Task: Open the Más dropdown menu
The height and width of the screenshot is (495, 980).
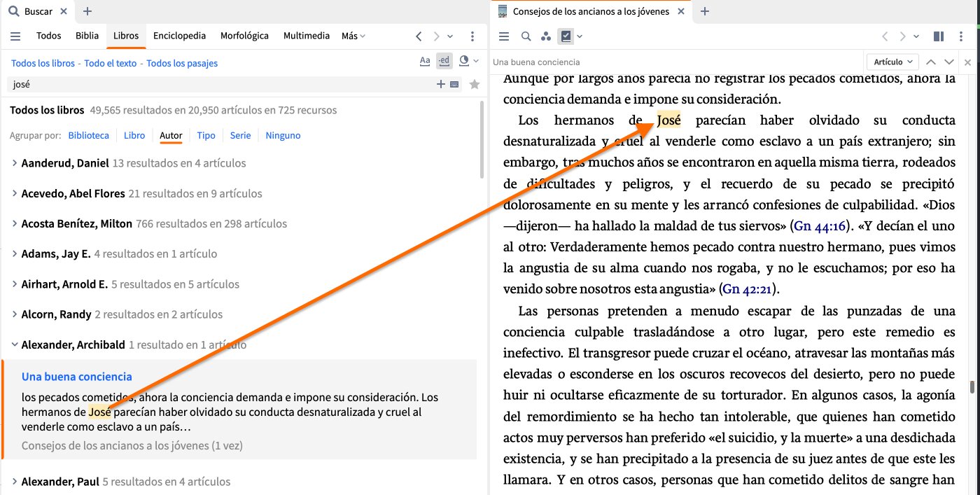Action: (353, 36)
